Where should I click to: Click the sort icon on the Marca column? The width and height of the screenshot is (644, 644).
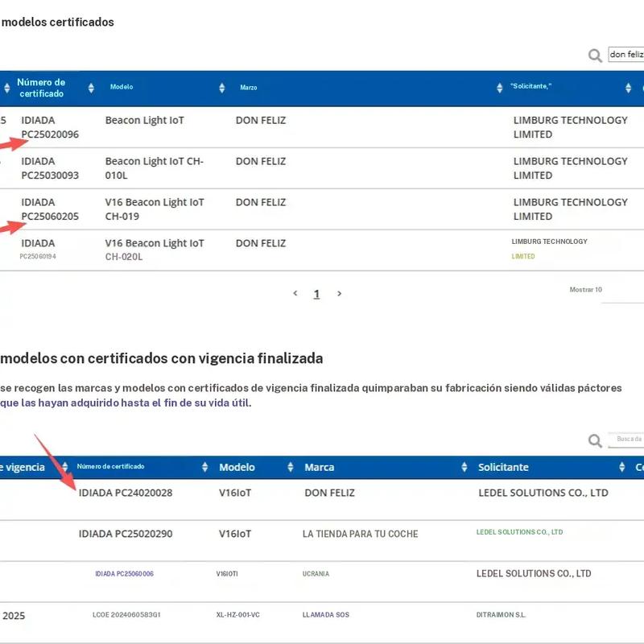click(x=288, y=467)
